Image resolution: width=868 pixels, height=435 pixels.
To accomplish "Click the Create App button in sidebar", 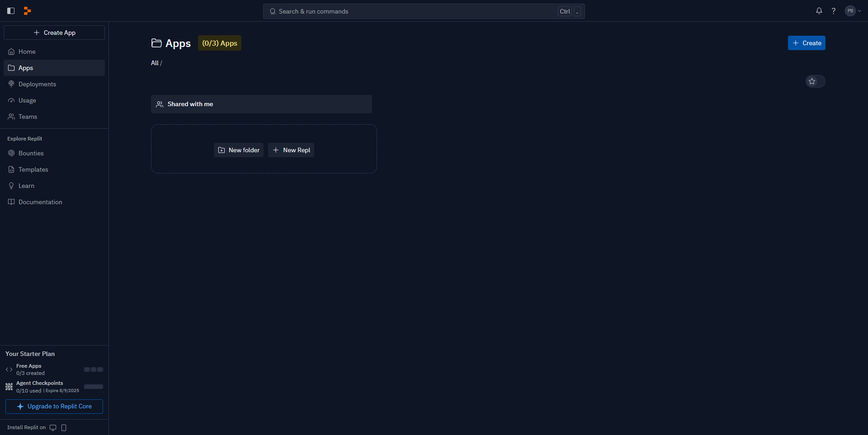I will [54, 33].
